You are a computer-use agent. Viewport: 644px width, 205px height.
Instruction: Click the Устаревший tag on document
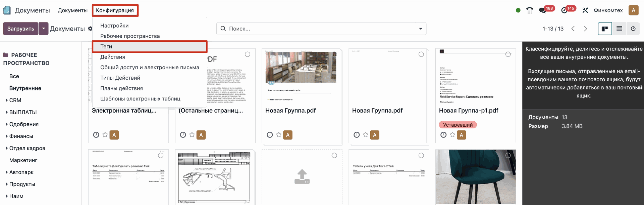click(458, 125)
